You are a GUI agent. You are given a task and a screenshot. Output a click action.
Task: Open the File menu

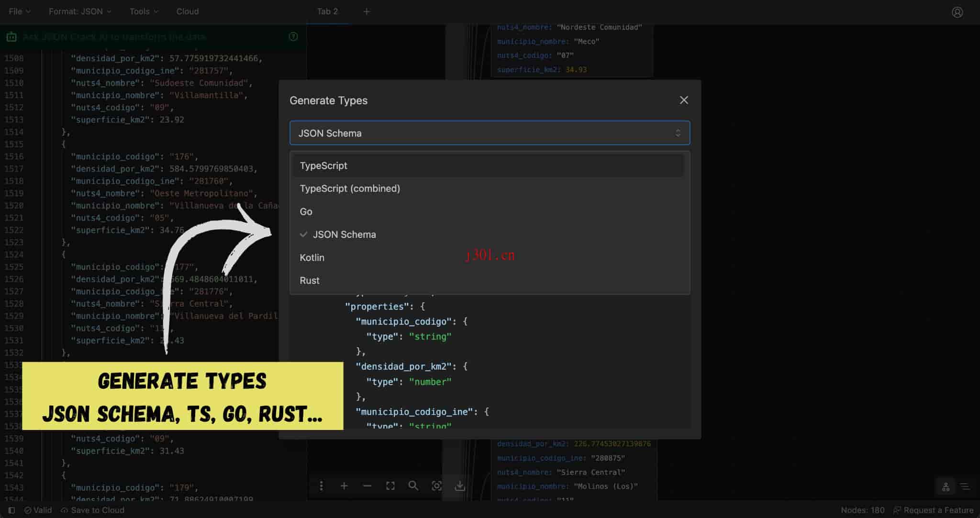tap(19, 11)
